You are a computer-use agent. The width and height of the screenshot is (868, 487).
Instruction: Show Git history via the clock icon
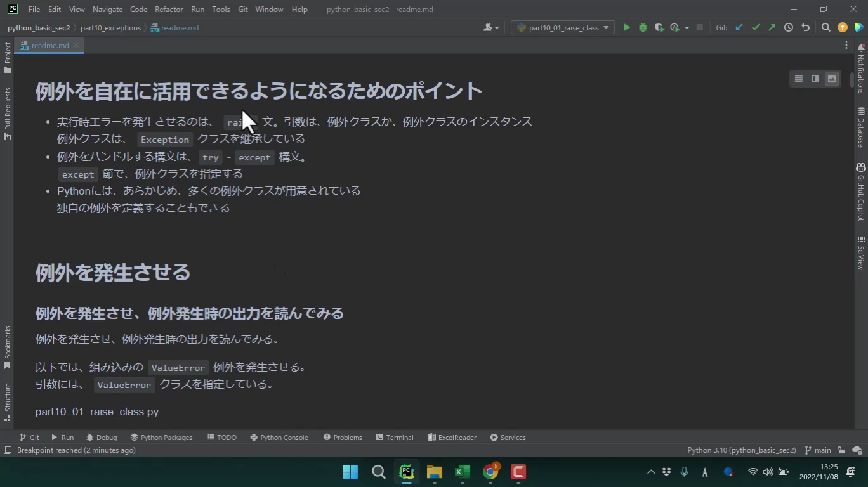(x=789, y=27)
